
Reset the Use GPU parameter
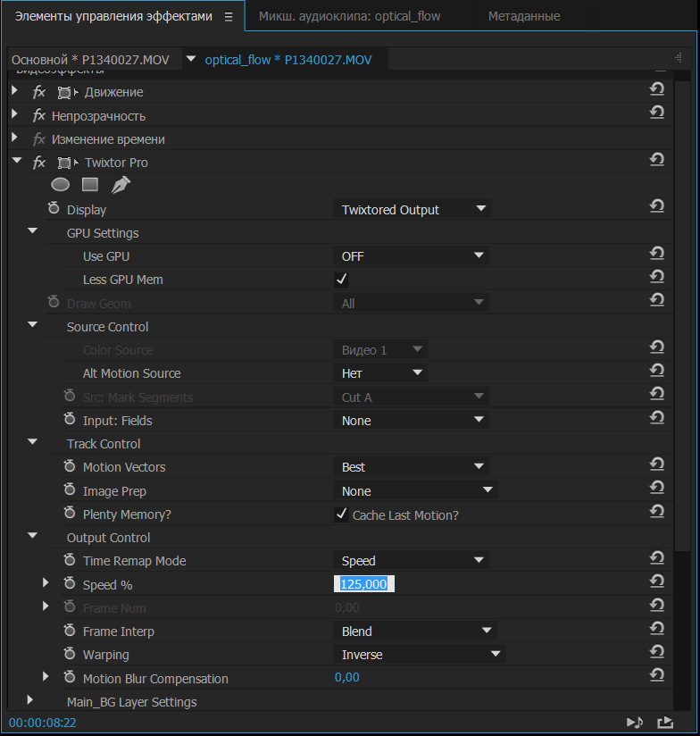coord(657,254)
